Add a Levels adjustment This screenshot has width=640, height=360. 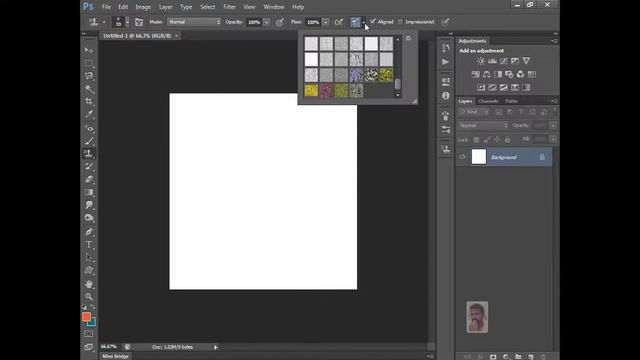coord(492,61)
